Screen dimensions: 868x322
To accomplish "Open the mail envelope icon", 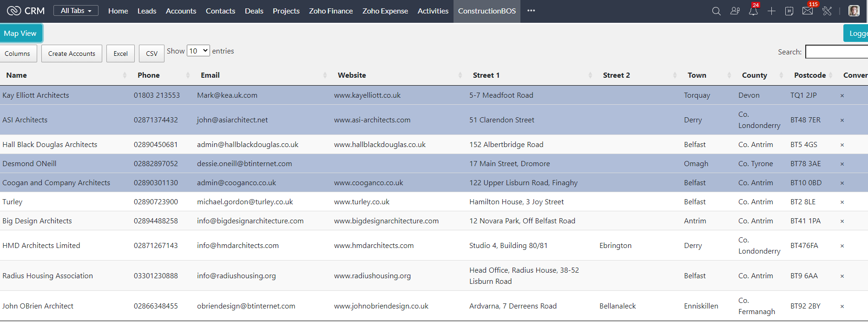I will click(x=808, y=11).
